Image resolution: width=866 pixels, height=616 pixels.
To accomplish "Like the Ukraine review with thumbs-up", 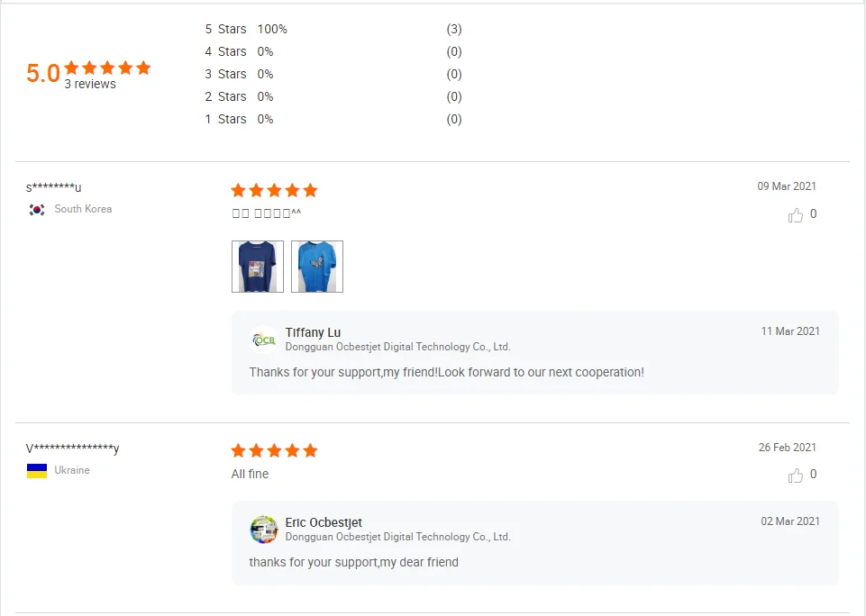I will [x=796, y=476].
